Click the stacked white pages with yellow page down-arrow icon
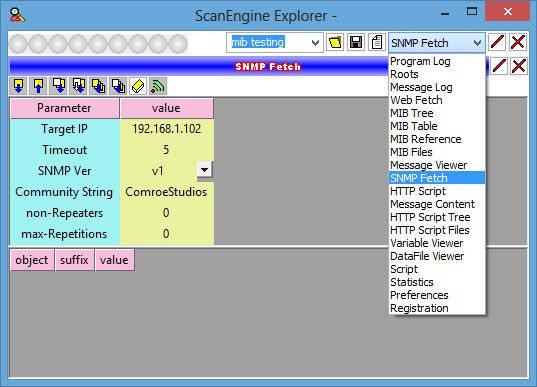537x387 pixels. click(78, 86)
